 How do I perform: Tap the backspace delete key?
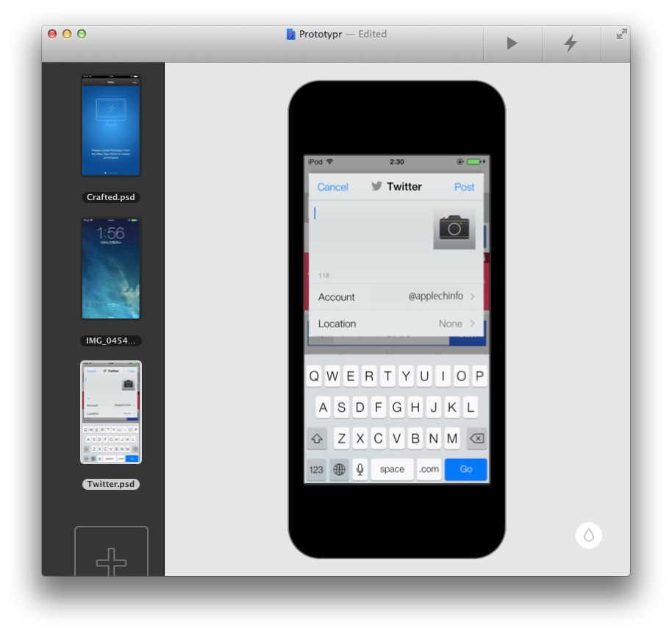[477, 438]
